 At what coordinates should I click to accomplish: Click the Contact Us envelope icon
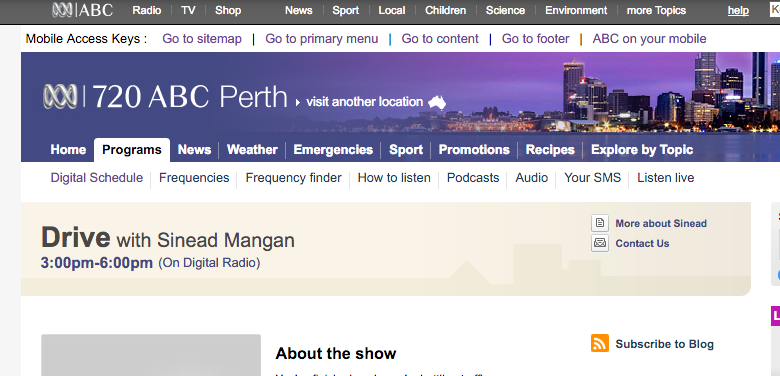pos(600,243)
